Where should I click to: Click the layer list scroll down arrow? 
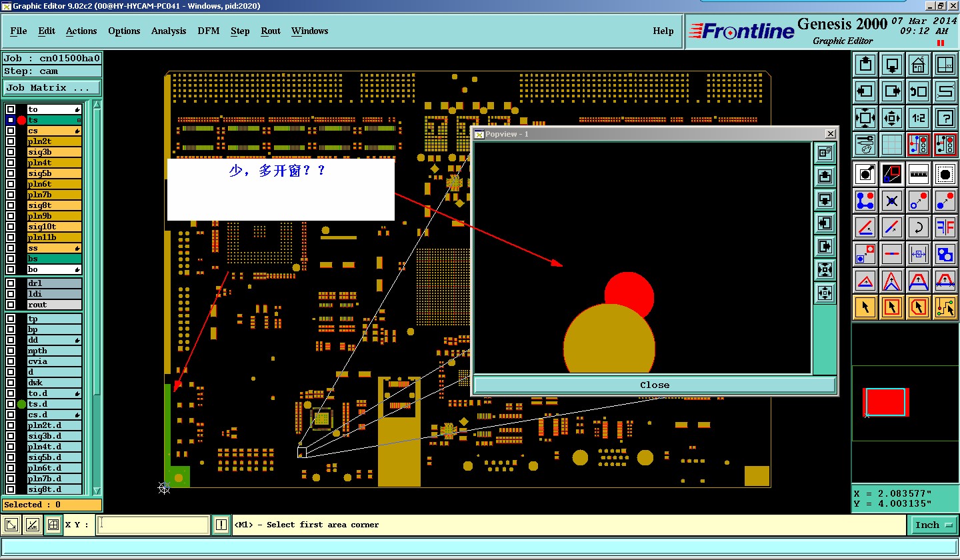(x=97, y=490)
